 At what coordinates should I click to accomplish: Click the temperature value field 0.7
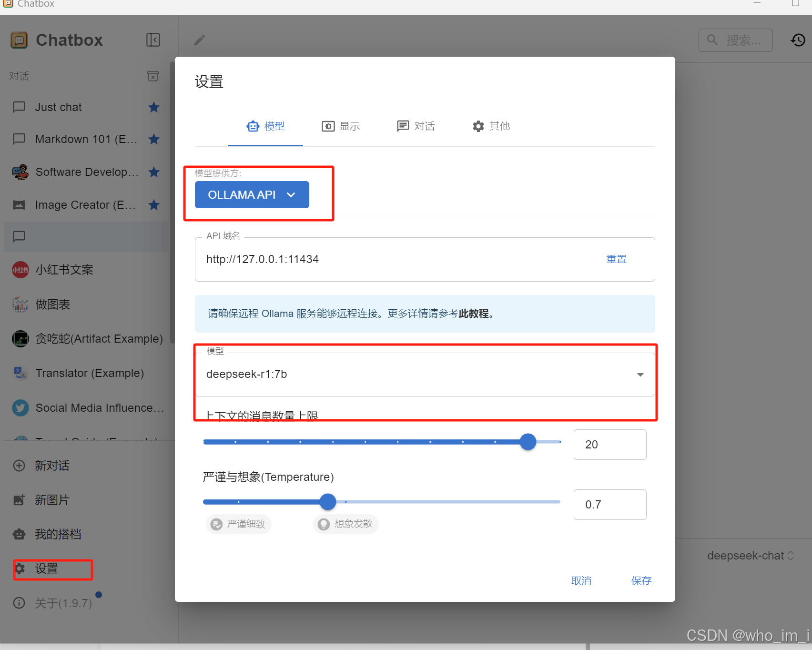pyautogui.click(x=610, y=505)
